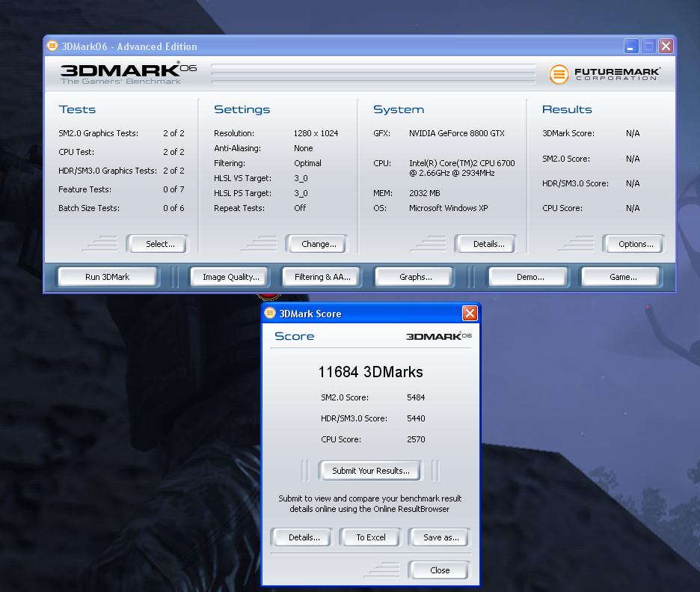Click NVIDIA GeForce 8800 GTX text

point(457,133)
